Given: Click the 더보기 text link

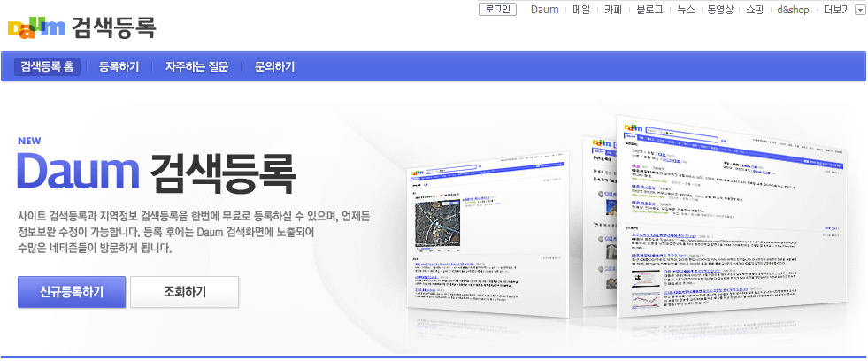Looking at the screenshot, I should click(x=836, y=10).
